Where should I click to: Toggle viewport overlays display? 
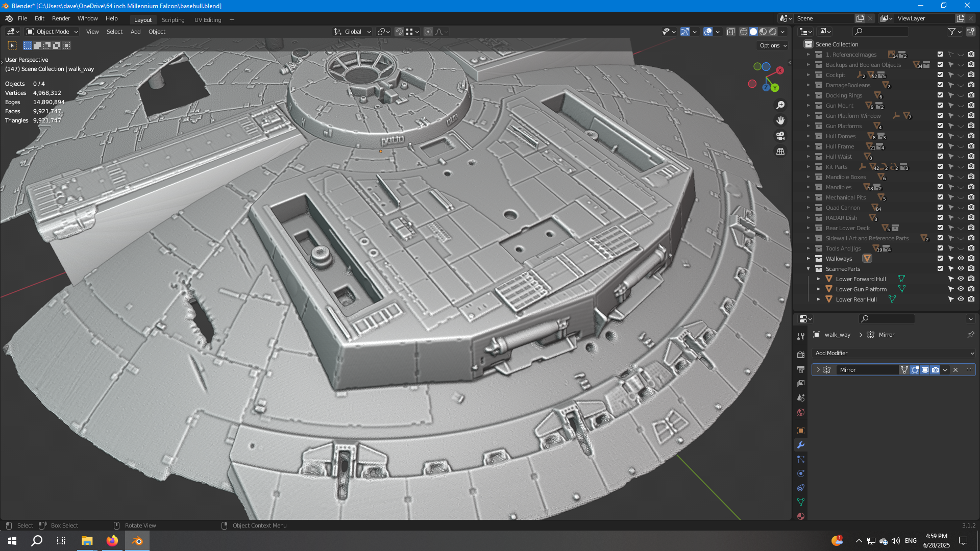coord(708,32)
